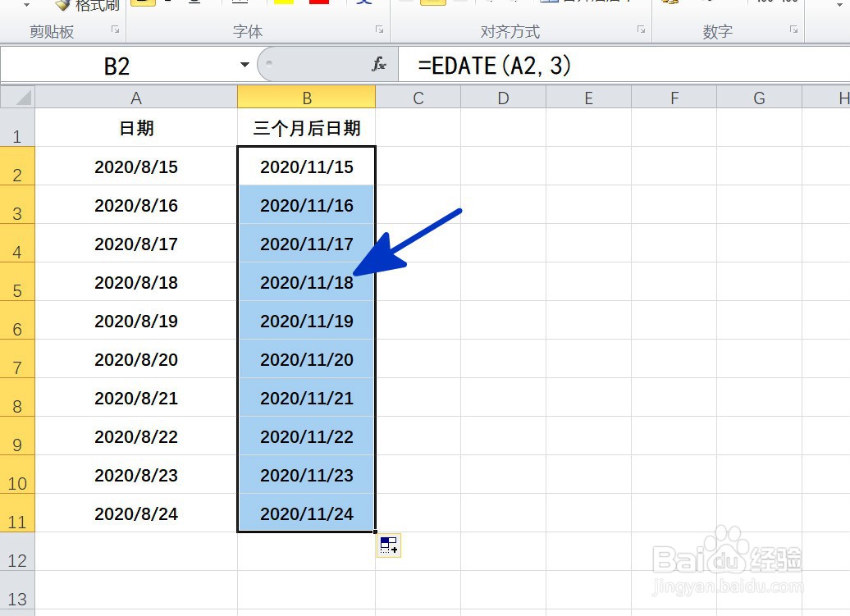The image size is (850, 616).
Task: Select row 7 by clicking its row header
Action: coord(18,359)
